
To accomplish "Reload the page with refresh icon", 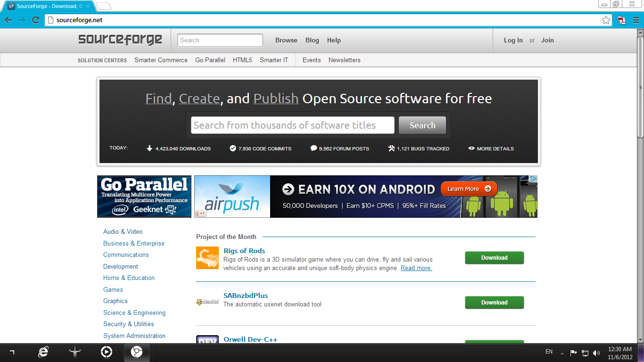I will pyautogui.click(x=35, y=20).
